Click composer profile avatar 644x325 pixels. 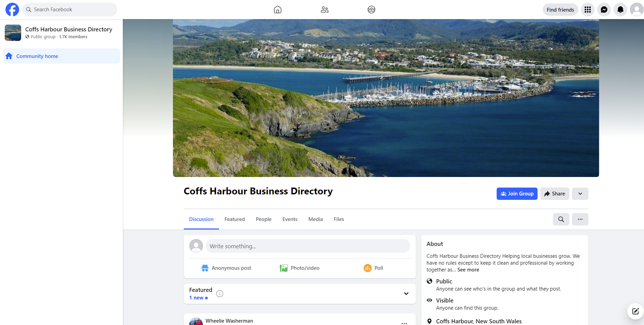196,246
